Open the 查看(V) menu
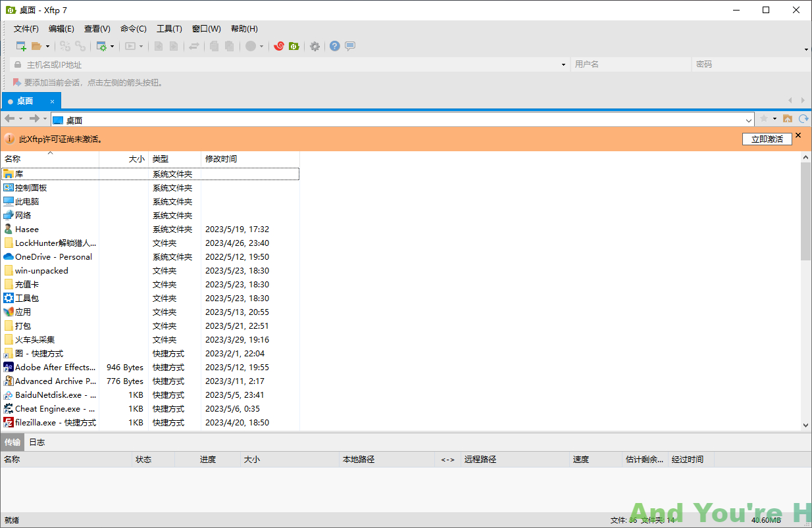Image resolution: width=812 pixels, height=528 pixels. pos(97,29)
